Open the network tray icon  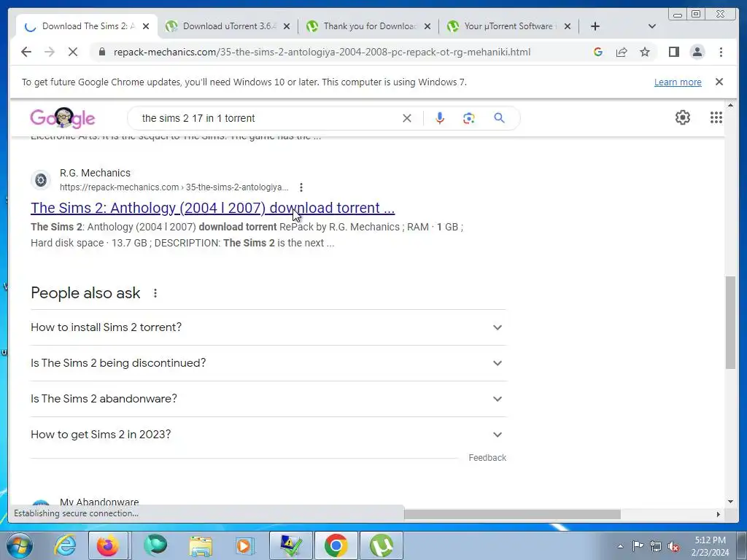pos(656,546)
